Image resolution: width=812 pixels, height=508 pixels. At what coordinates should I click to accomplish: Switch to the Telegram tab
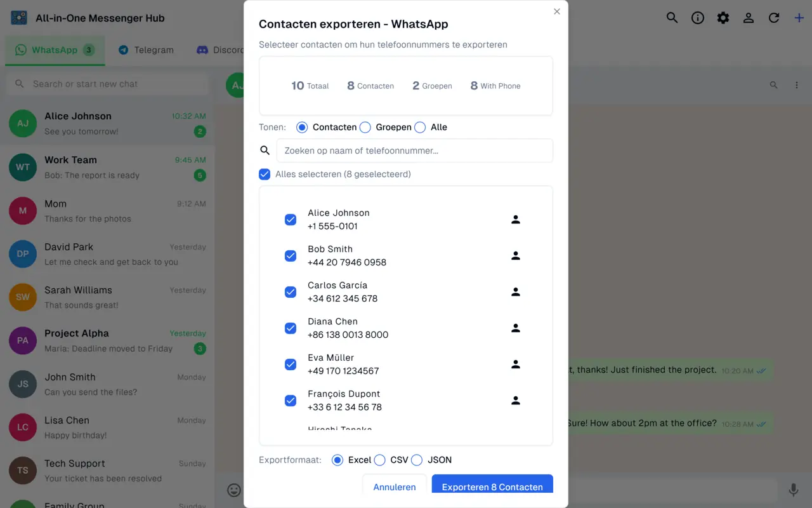click(146, 50)
